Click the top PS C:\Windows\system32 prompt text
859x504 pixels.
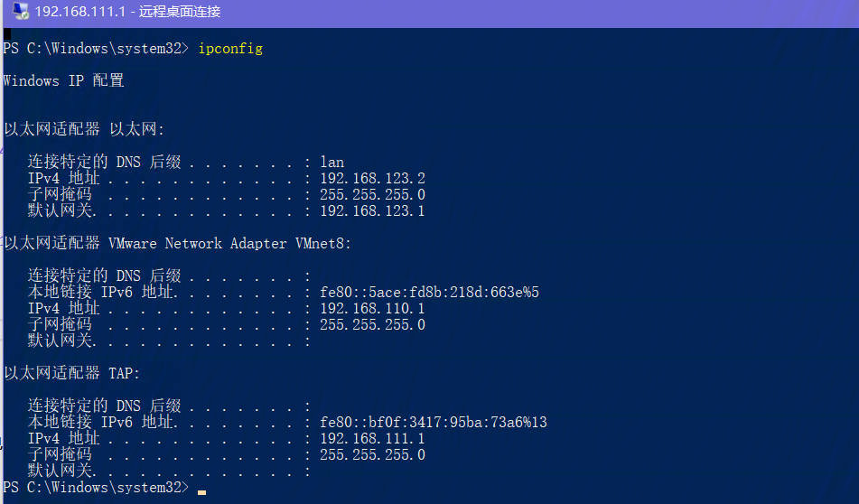[96, 49]
